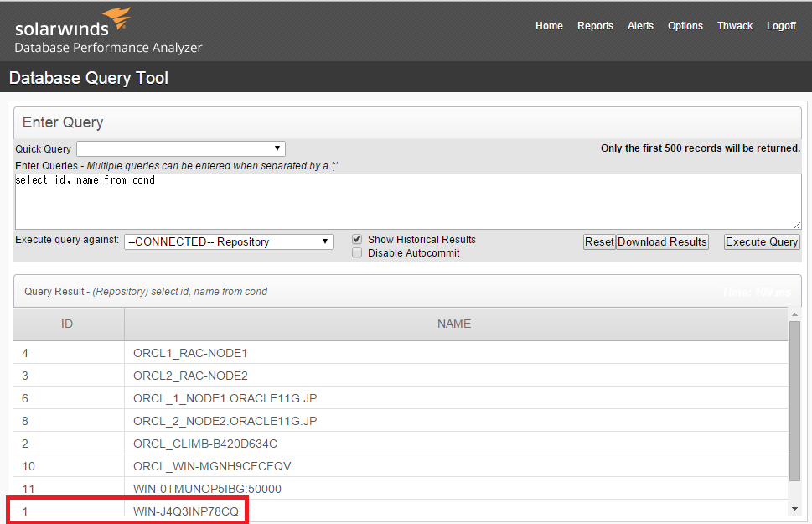The height and width of the screenshot is (524, 812).
Task: Select the ORCL2_RAC-NODE2 cell
Action: (x=456, y=376)
